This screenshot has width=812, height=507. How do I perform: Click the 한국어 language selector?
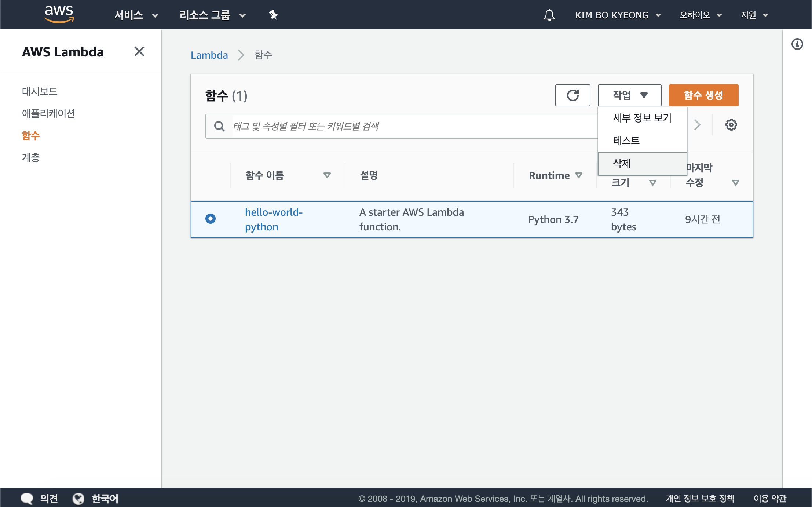click(x=105, y=499)
